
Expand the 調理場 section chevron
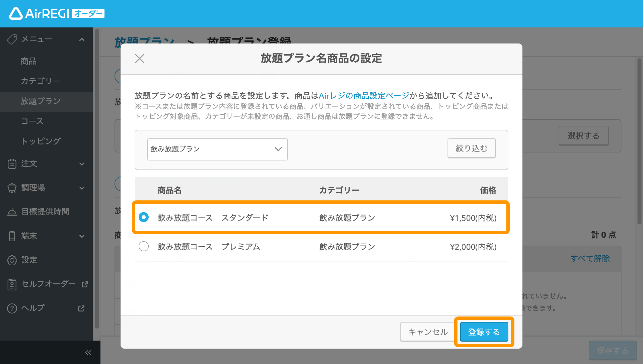(x=82, y=188)
